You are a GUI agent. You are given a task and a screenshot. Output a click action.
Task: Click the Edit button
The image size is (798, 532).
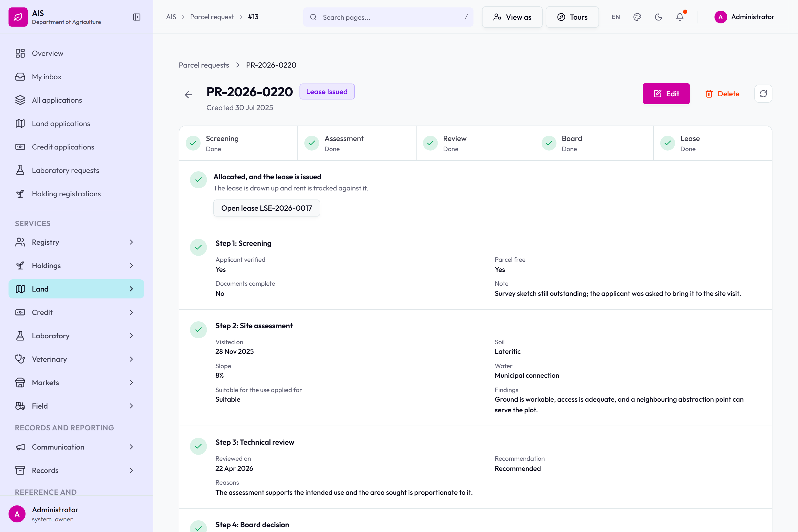[666, 94]
